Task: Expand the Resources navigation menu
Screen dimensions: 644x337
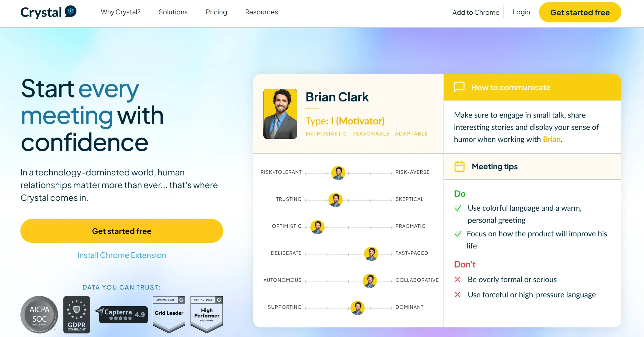Action: click(x=261, y=12)
